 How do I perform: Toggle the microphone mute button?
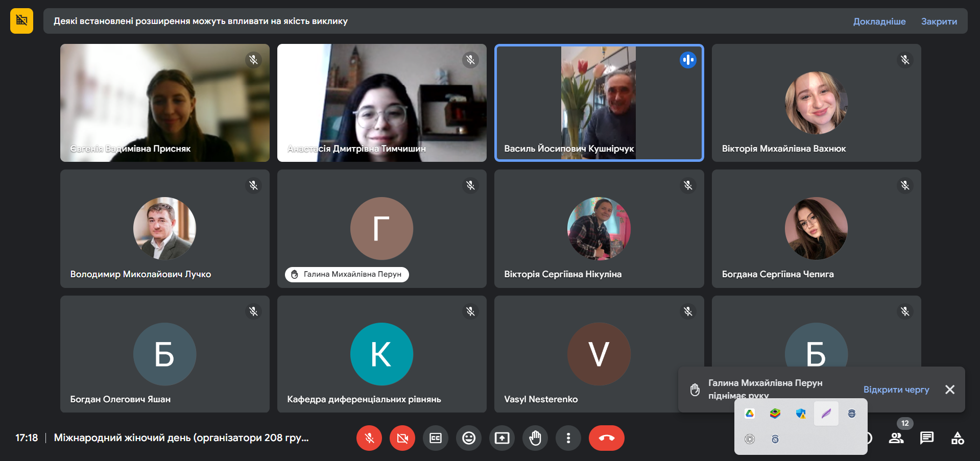point(369,438)
